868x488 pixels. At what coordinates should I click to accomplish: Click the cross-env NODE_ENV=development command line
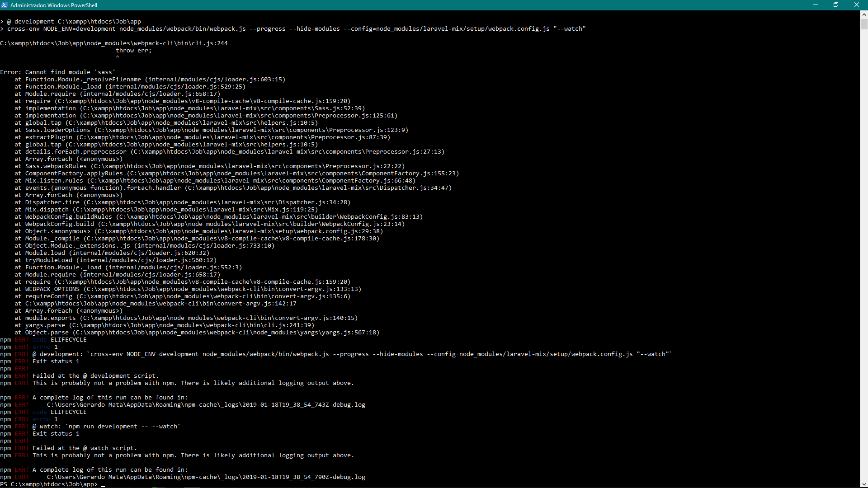294,28
